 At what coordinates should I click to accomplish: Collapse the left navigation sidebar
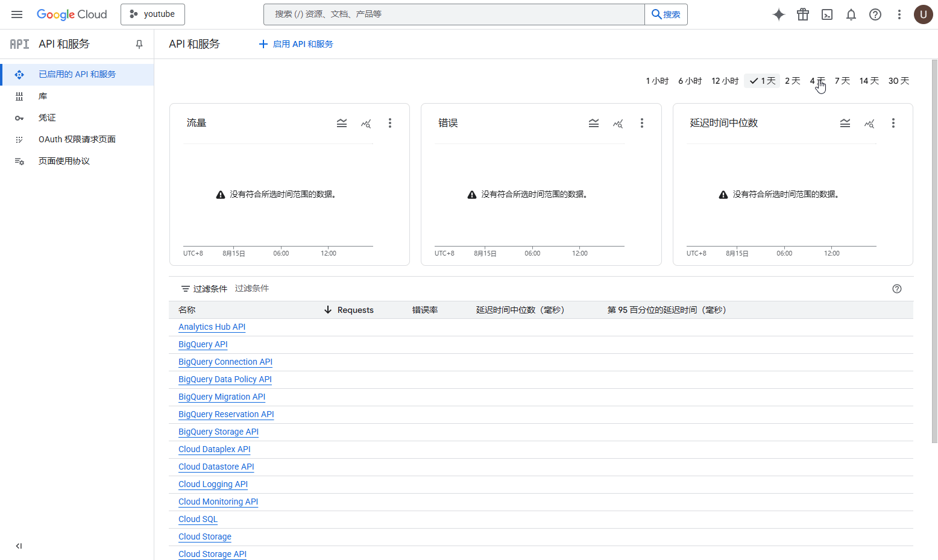click(18, 546)
